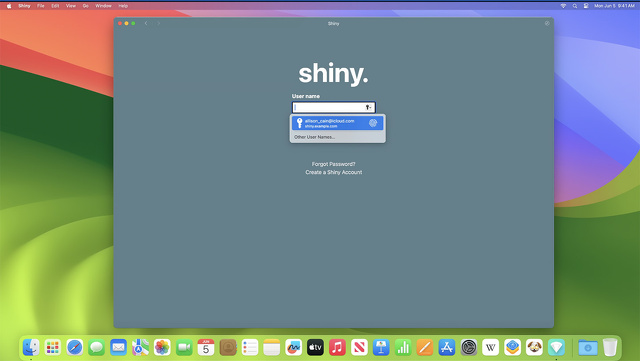Choose Other User Names… option
Viewport: 640px width, 361px height.
(x=314, y=137)
